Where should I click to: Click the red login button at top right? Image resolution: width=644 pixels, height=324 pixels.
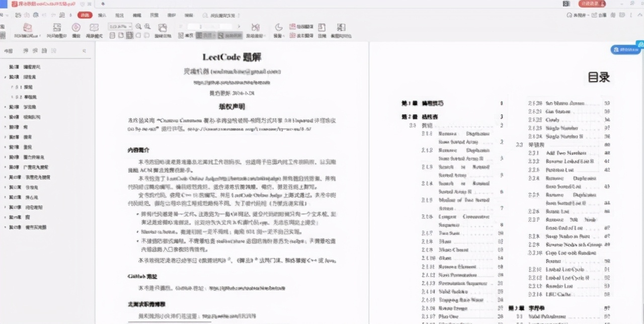[592, 4]
